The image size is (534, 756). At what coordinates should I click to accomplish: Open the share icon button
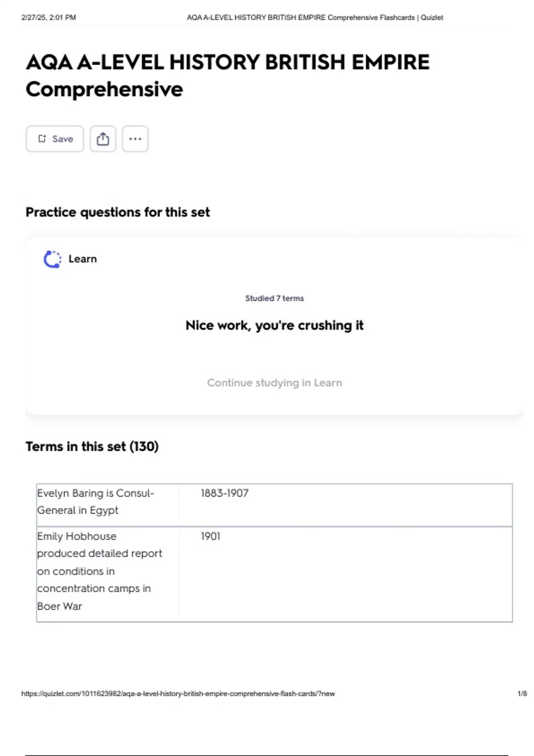point(103,139)
